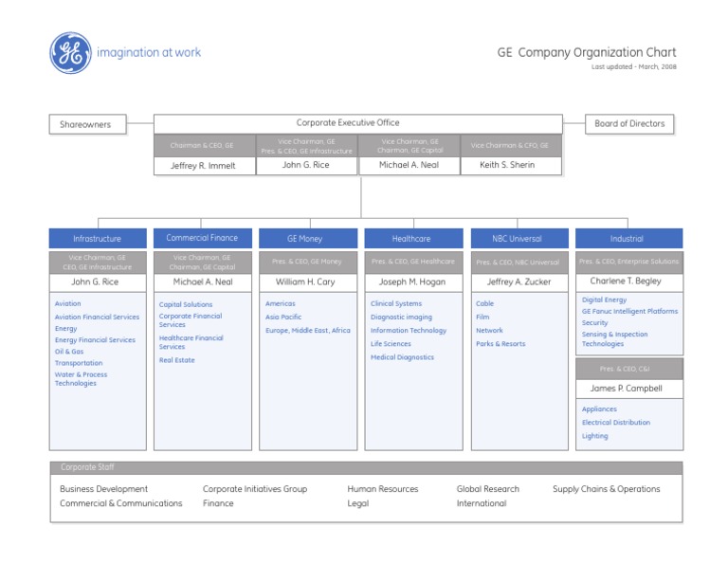Open Water & Process Technologies link
Viewport: 728px width, 563px height.
81,379
